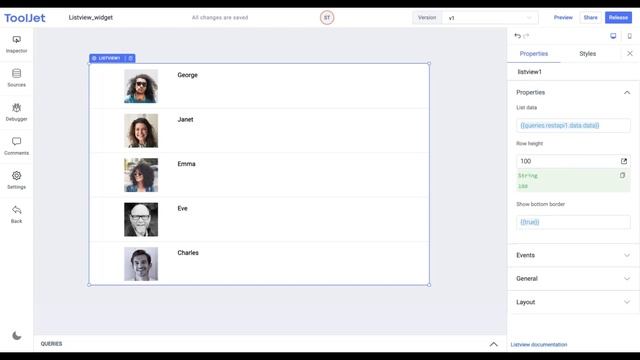The height and width of the screenshot is (360, 640).
Task: Expand the Layout section
Action: (x=573, y=302)
